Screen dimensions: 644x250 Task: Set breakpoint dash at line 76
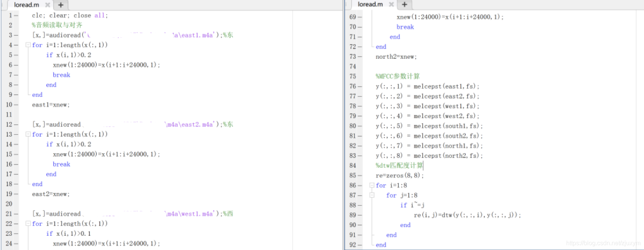pos(360,86)
